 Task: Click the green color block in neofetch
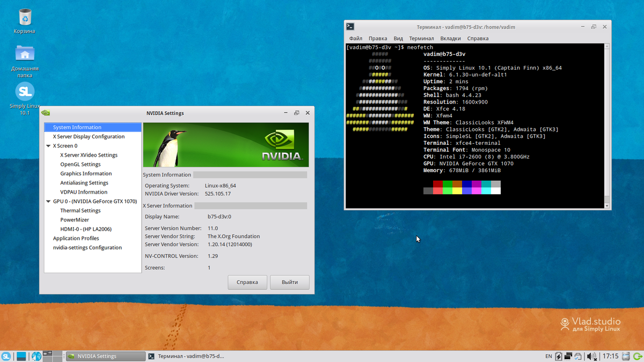448,184
